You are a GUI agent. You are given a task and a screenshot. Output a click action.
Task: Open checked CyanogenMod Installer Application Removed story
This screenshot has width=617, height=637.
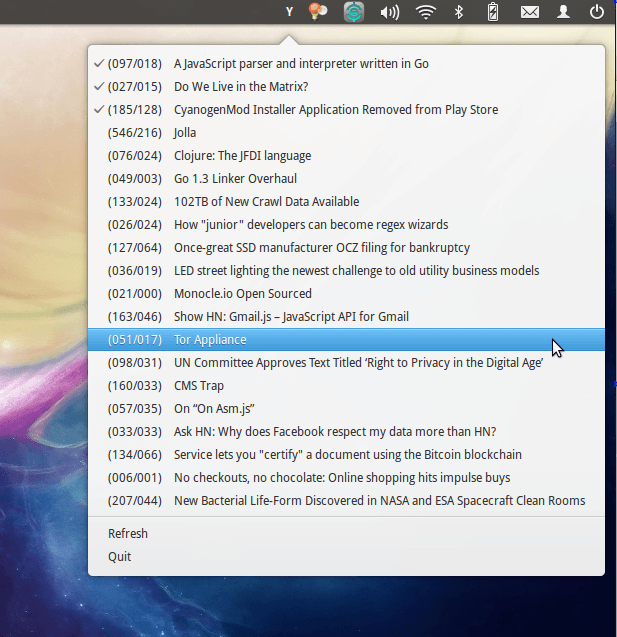point(346,110)
